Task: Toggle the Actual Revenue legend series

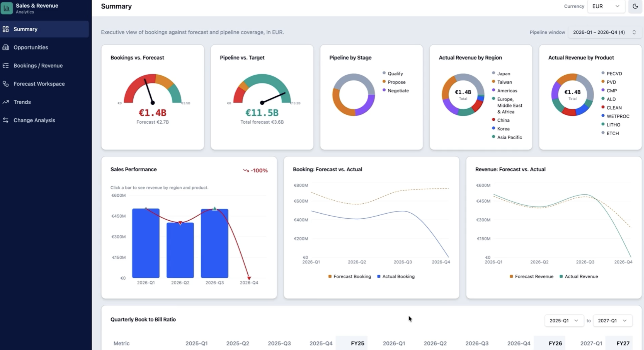Action: click(578, 276)
